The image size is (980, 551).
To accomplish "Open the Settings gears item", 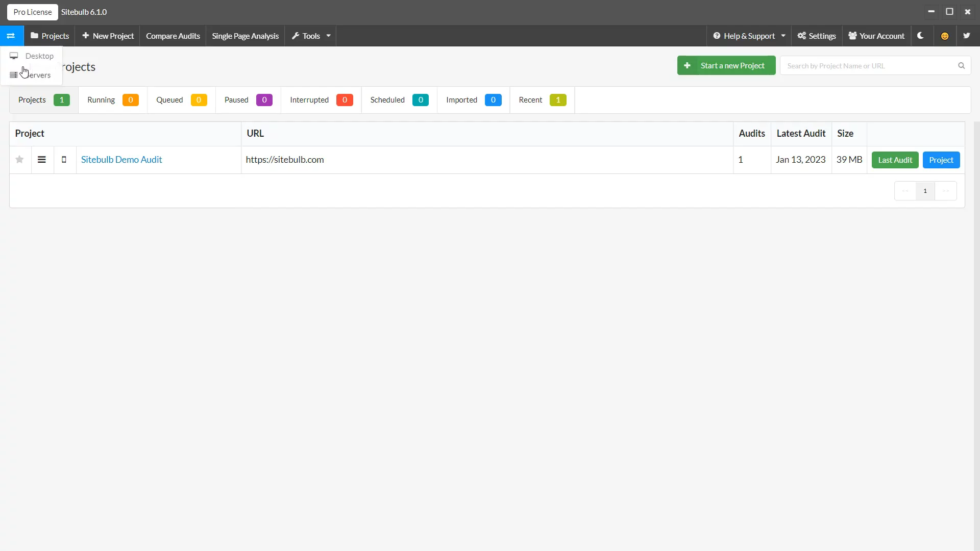I will 817,36.
